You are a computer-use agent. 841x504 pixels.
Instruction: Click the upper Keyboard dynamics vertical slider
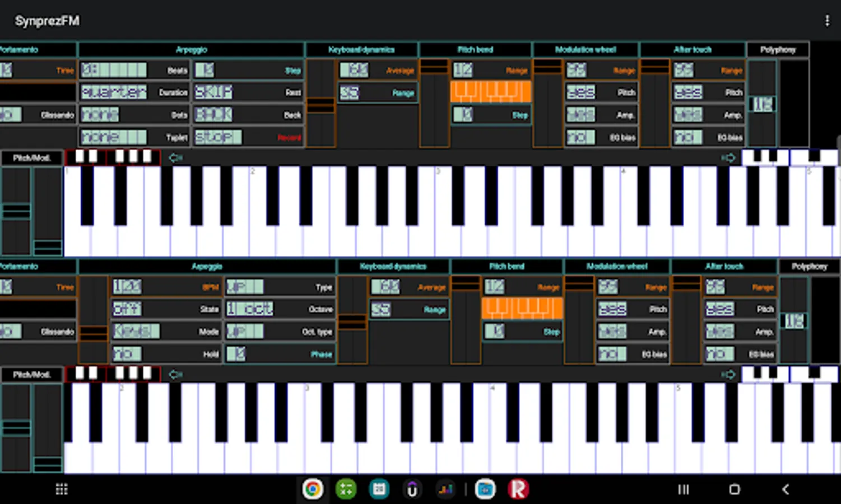[x=321, y=103]
